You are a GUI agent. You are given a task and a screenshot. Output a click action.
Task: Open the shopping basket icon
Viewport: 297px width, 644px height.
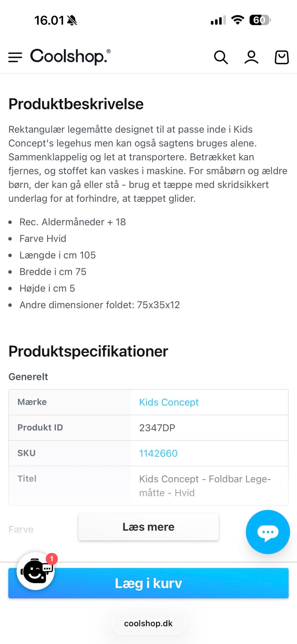tap(282, 57)
